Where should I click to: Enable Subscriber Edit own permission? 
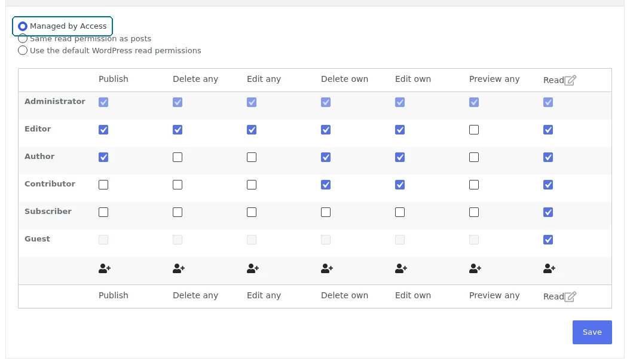click(x=400, y=212)
